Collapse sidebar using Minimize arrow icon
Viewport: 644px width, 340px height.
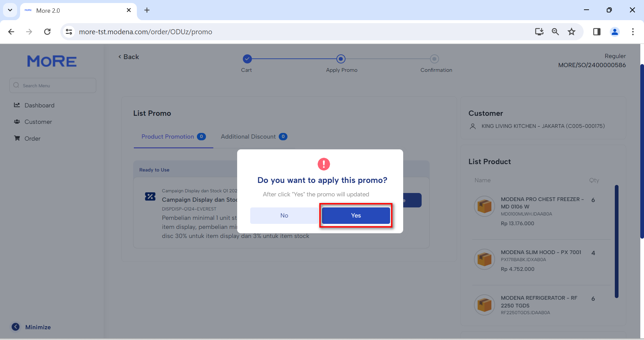tap(15, 327)
